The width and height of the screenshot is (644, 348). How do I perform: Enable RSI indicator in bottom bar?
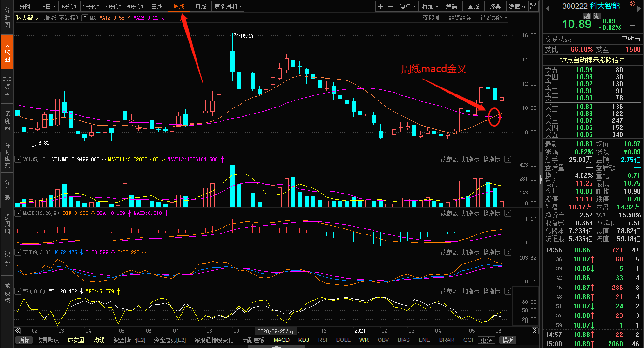(323, 340)
